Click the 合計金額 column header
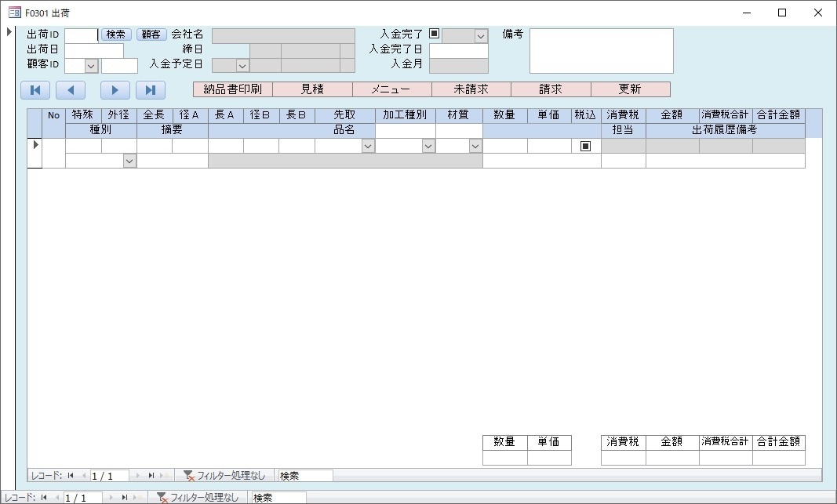Viewport: 837px width, 504px height. tap(779, 115)
